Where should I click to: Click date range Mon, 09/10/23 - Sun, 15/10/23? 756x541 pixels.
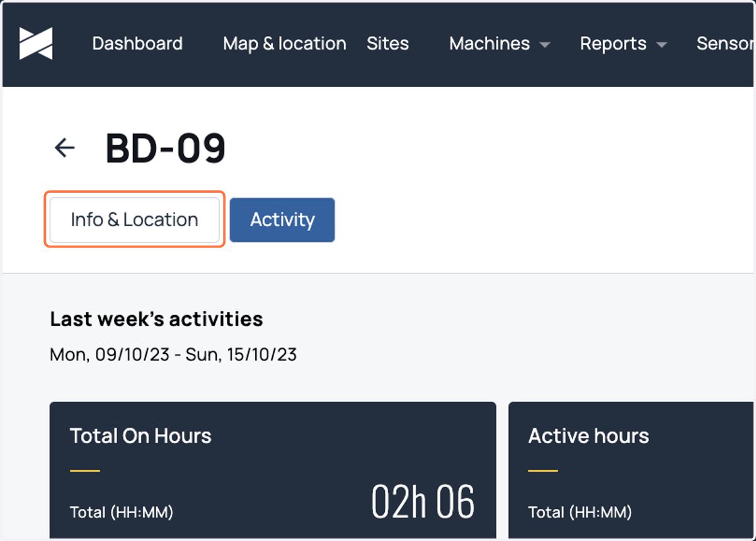coord(173,355)
